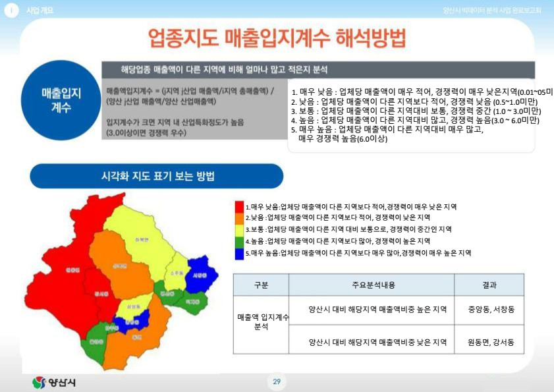Click legend text 2.낮음 경쟁력이 낮은 지역

(x=338, y=217)
